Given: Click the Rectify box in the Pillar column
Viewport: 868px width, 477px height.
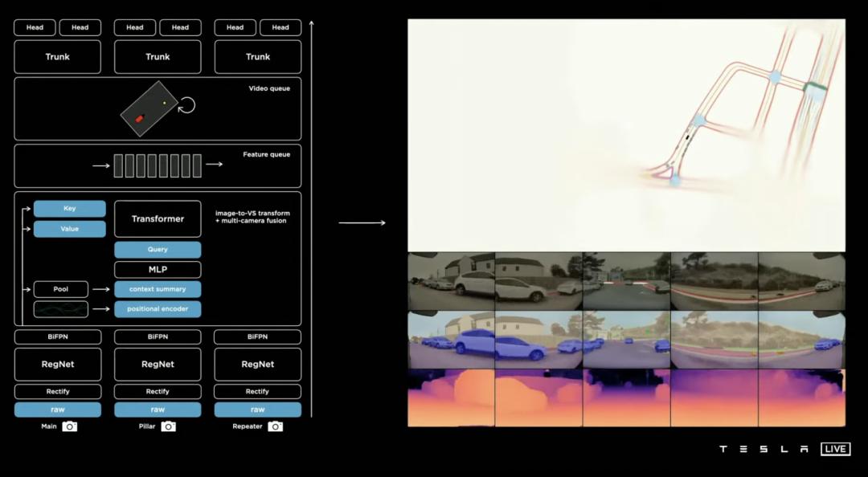Looking at the screenshot, I should [158, 391].
